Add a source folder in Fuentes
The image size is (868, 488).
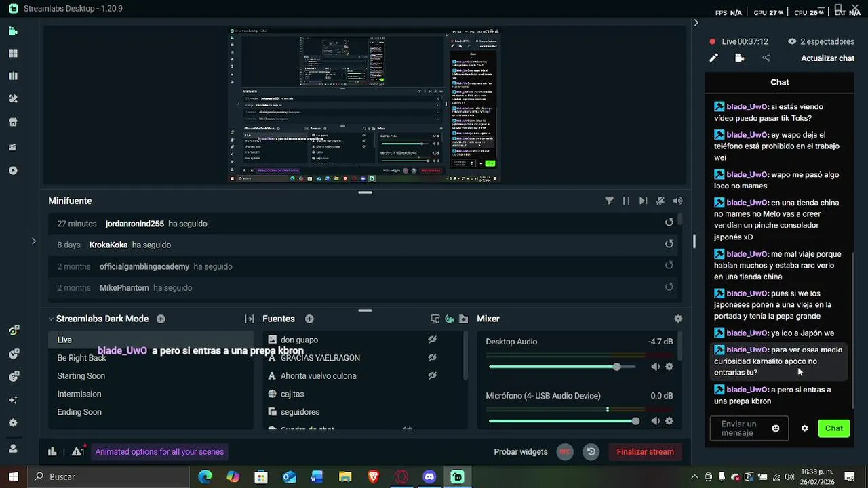[x=463, y=319]
